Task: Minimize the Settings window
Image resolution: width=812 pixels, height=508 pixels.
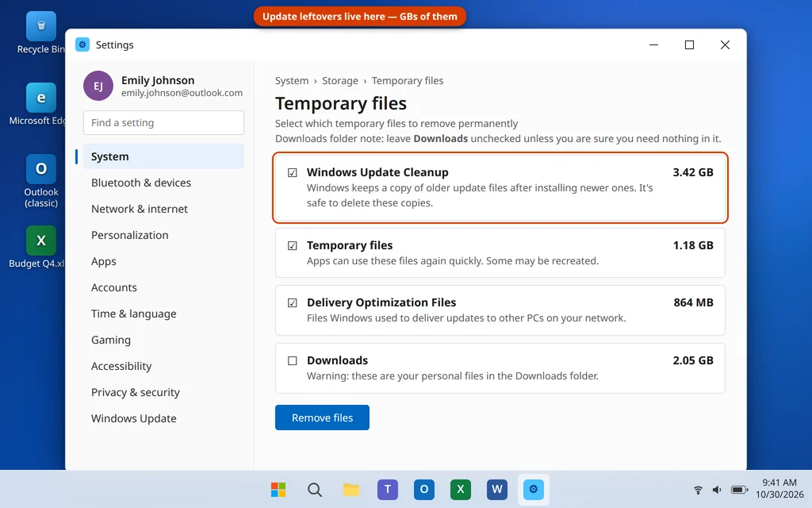Action: pyautogui.click(x=654, y=44)
